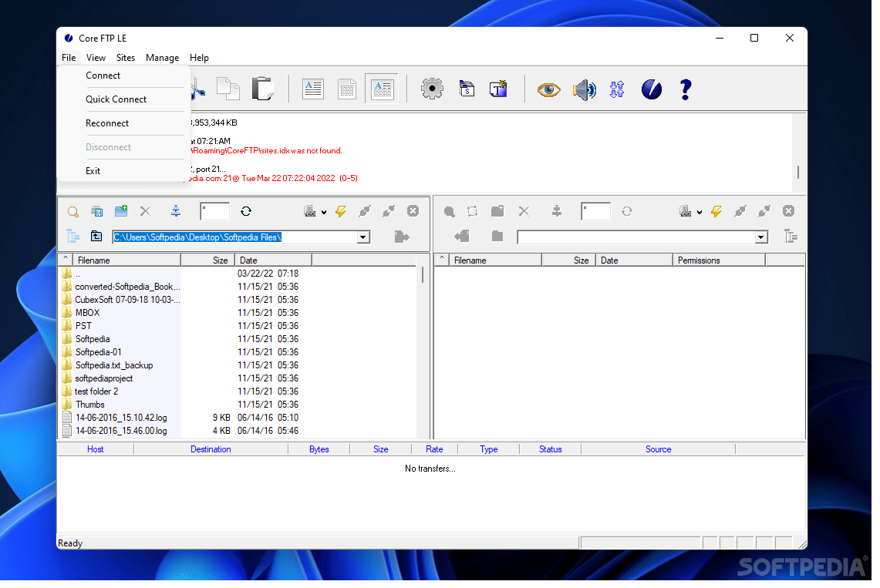This screenshot has height=588, width=880.
Task: Click the blue up-down transfer arrows icon
Action: [x=617, y=89]
